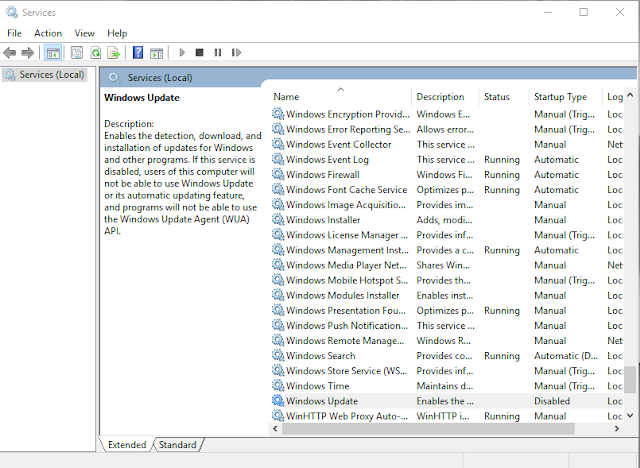The height and width of the screenshot is (468, 640).
Task: Toggle Show/Hide Action Pane icon
Action: pyautogui.click(x=156, y=53)
